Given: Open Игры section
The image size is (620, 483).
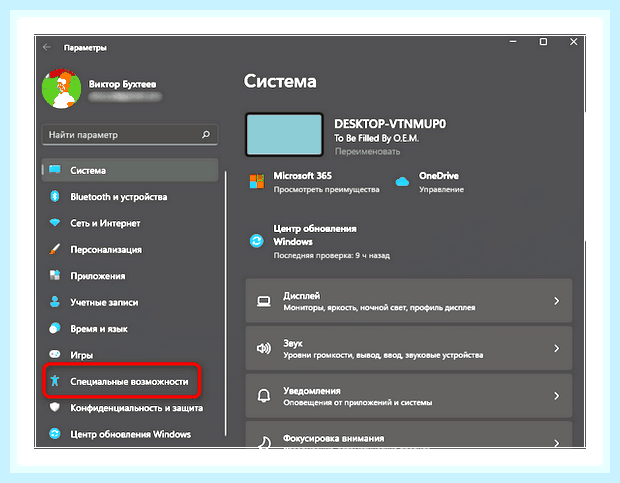Looking at the screenshot, I should point(81,355).
